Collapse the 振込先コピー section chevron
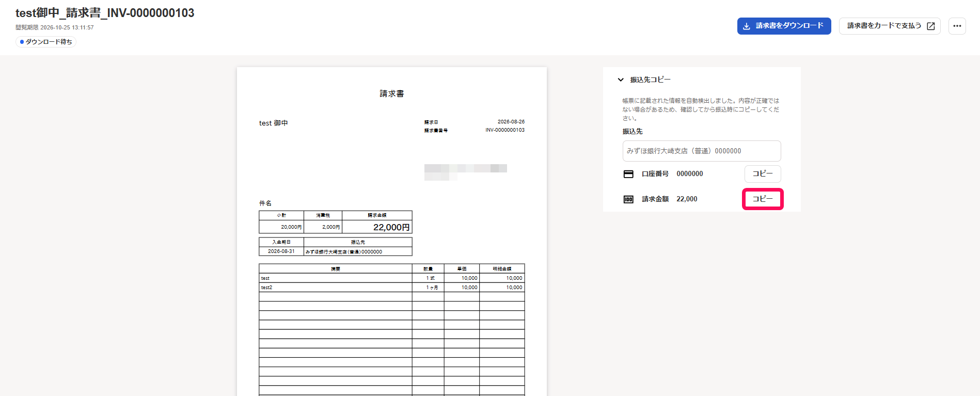Viewport: 980px width, 396px height. tap(621, 80)
